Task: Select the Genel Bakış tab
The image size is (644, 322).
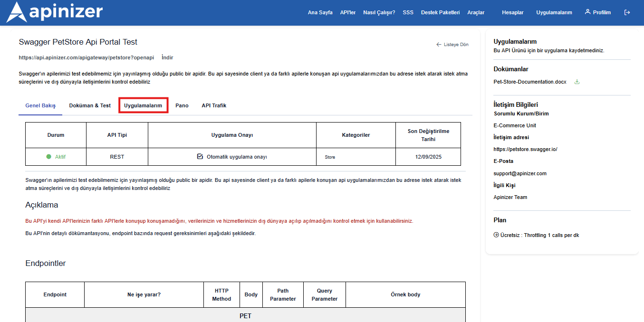Action: point(40,105)
